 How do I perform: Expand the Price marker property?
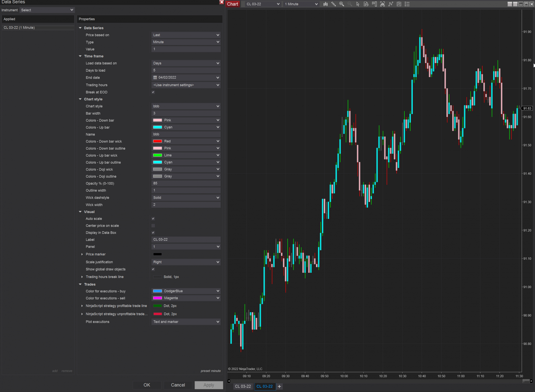pyautogui.click(x=82, y=254)
